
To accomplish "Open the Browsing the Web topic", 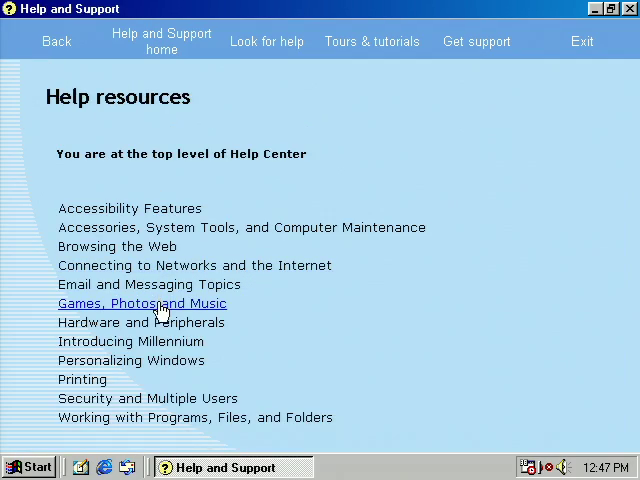I will 117,247.
